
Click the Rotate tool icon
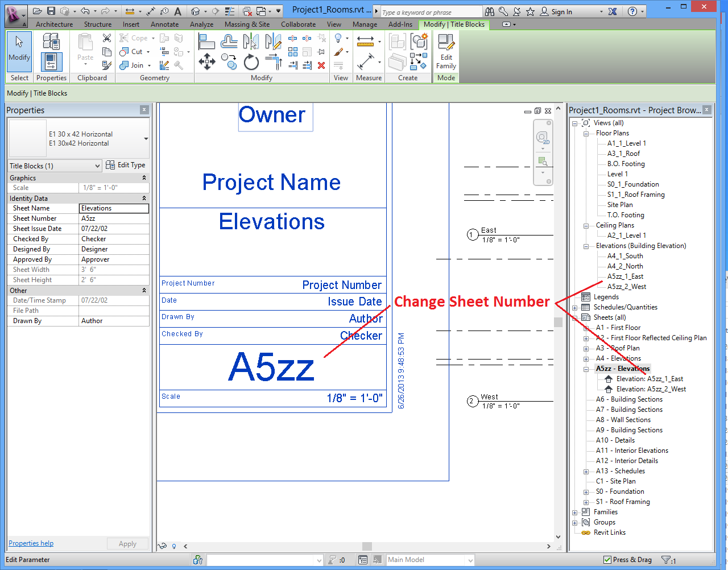(251, 61)
